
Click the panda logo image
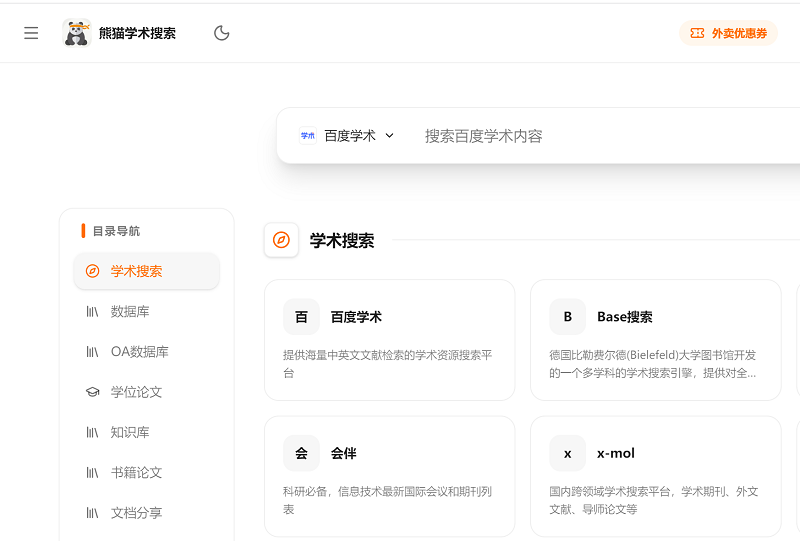pyautogui.click(x=77, y=33)
